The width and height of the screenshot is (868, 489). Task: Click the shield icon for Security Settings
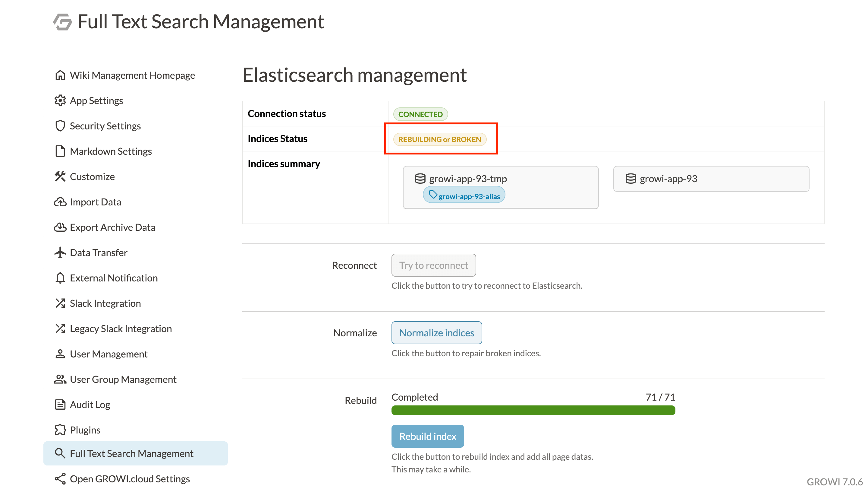click(60, 126)
